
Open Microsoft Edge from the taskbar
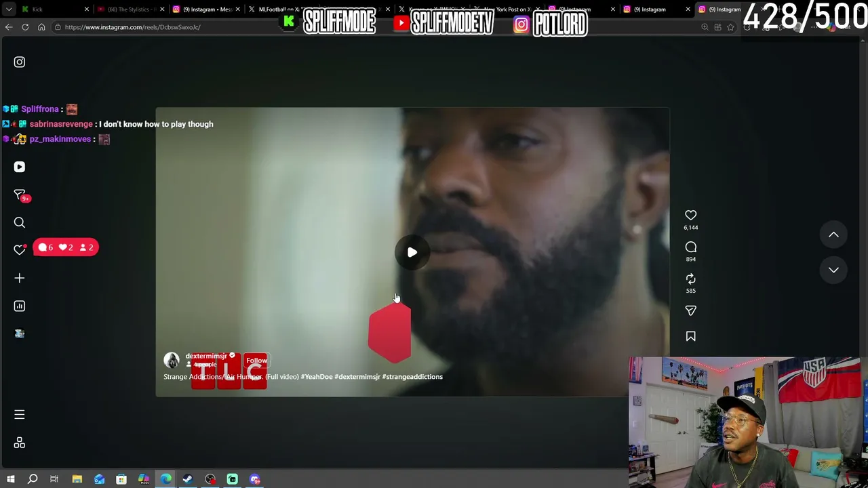166,479
